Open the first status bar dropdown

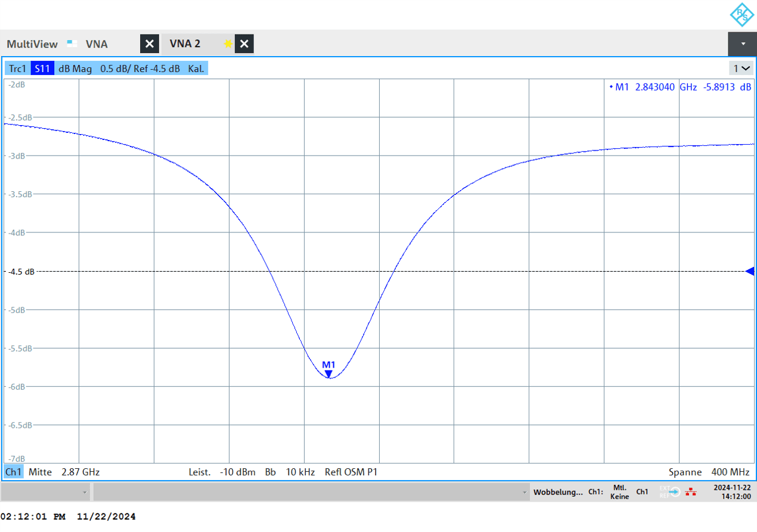pos(46,492)
